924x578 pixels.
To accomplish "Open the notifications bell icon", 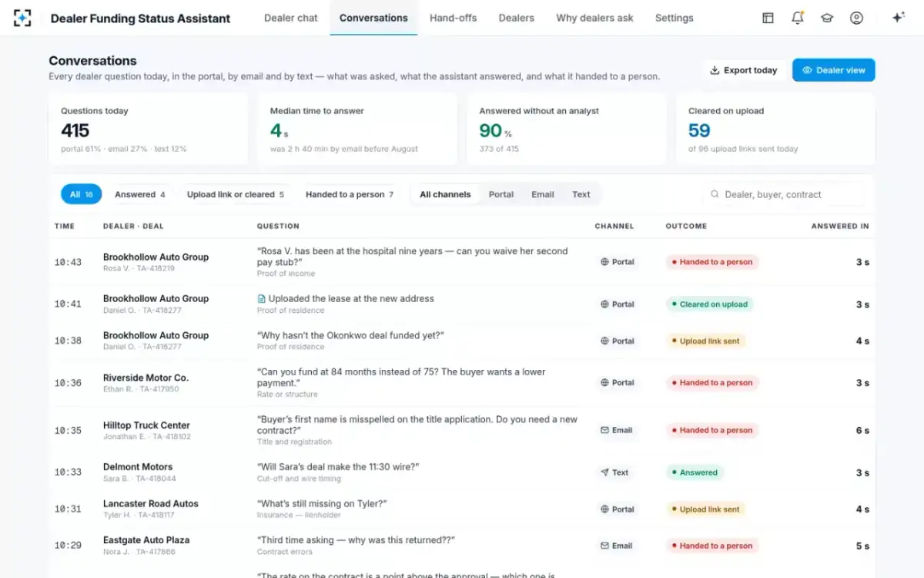I will (798, 18).
